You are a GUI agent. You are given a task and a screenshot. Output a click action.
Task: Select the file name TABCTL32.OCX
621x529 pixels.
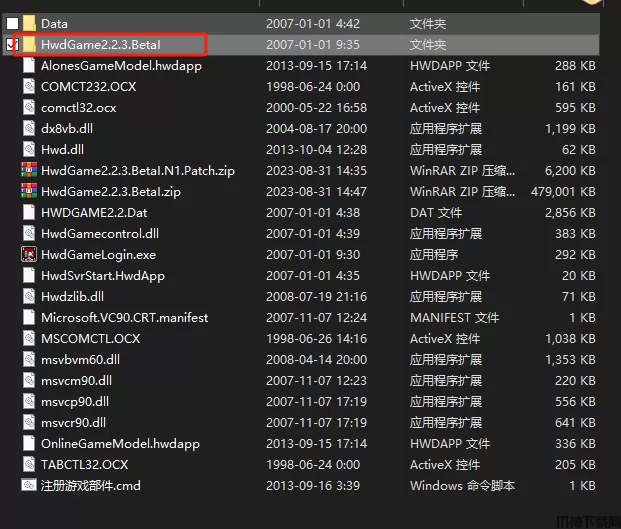tap(85, 464)
